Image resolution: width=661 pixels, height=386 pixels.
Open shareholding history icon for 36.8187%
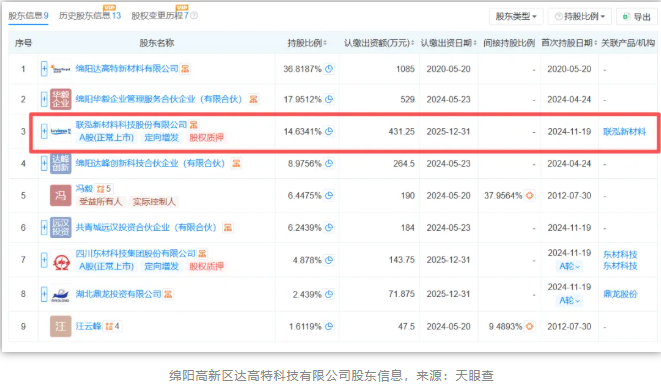(x=329, y=69)
